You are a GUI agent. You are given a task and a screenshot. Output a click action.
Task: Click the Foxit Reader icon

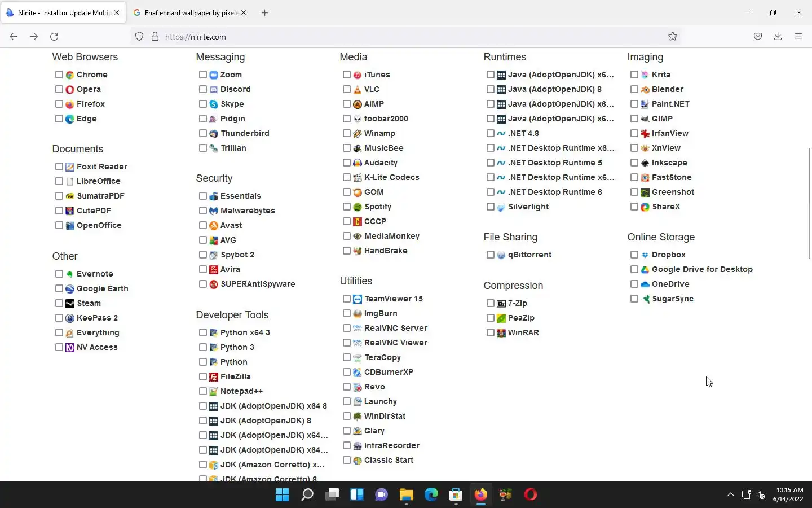(x=70, y=167)
